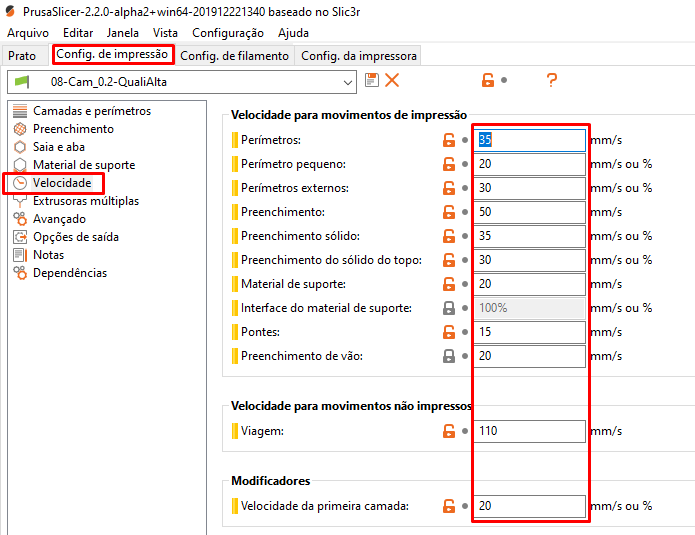Image resolution: width=695 pixels, height=535 pixels.
Task: Click the unlock icon for Perímetros externos
Action: (x=449, y=188)
